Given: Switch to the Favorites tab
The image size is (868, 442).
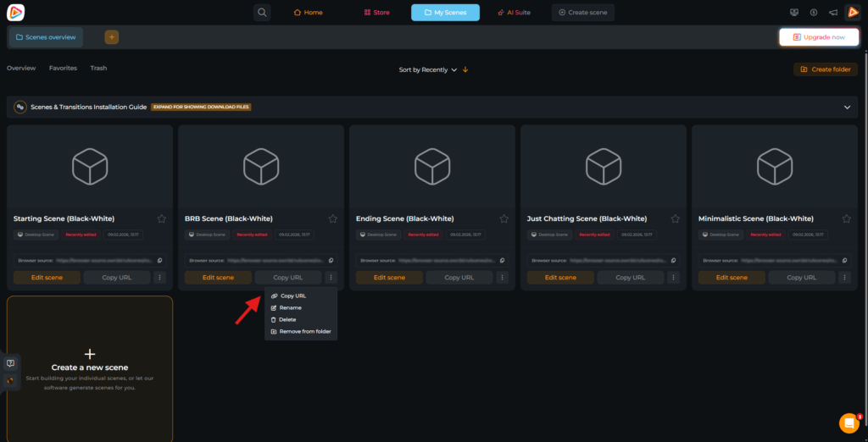Looking at the screenshot, I should [x=63, y=68].
